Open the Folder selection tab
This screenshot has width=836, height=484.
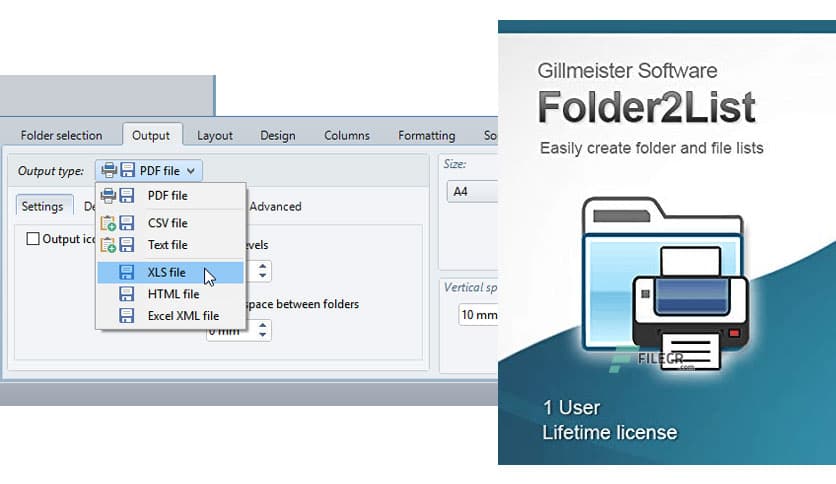61,135
